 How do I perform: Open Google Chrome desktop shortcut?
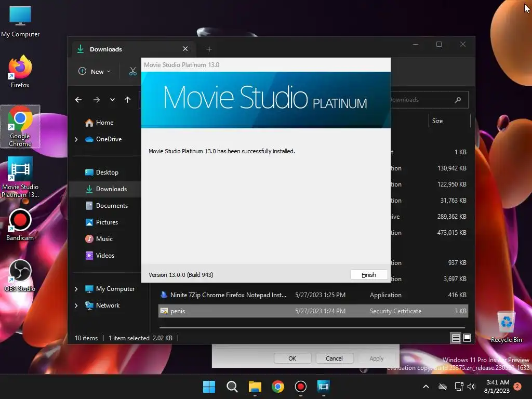point(20,127)
